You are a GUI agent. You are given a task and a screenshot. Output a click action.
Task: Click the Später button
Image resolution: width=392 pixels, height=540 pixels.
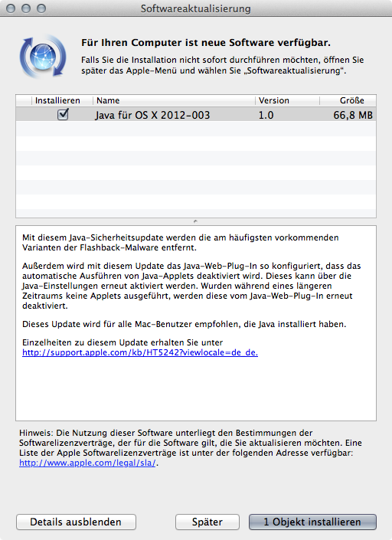click(207, 522)
